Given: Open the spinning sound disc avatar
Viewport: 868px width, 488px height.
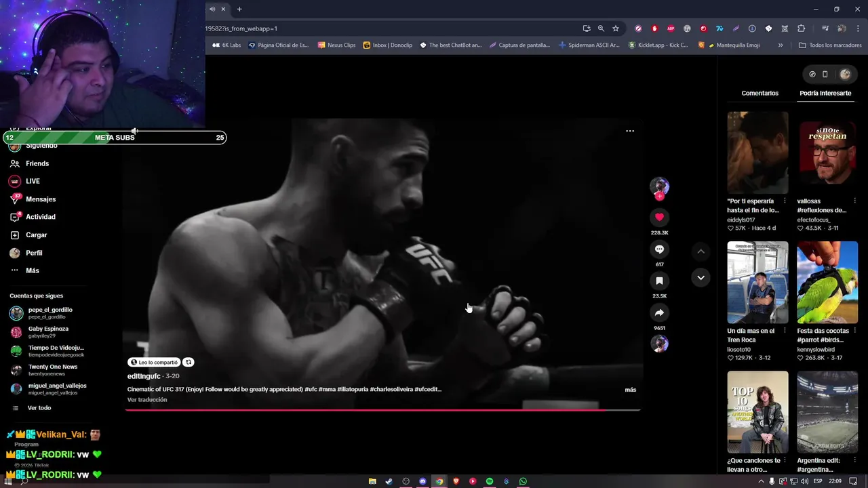Looking at the screenshot, I should [659, 344].
